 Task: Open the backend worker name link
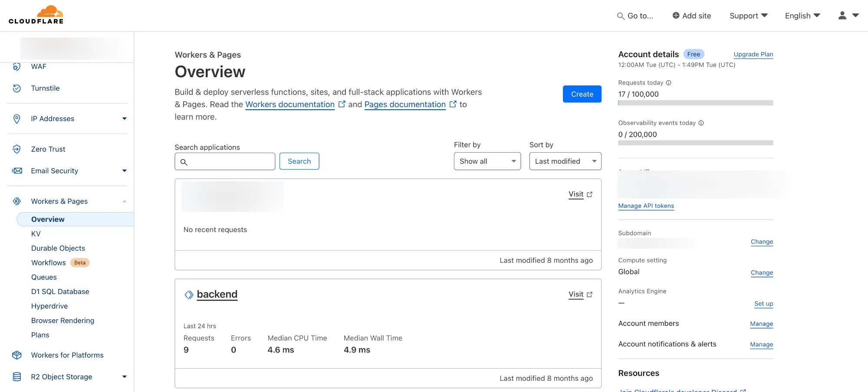[217, 294]
